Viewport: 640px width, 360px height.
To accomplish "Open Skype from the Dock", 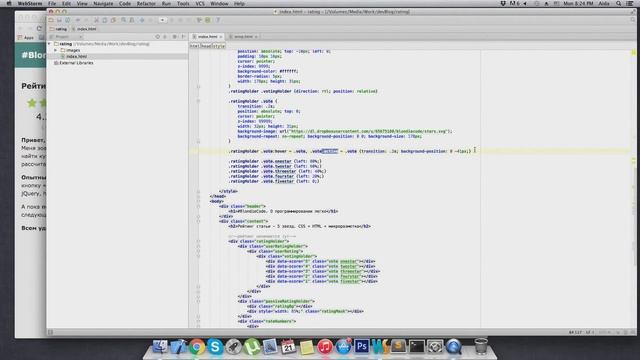I will pos(215,347).
